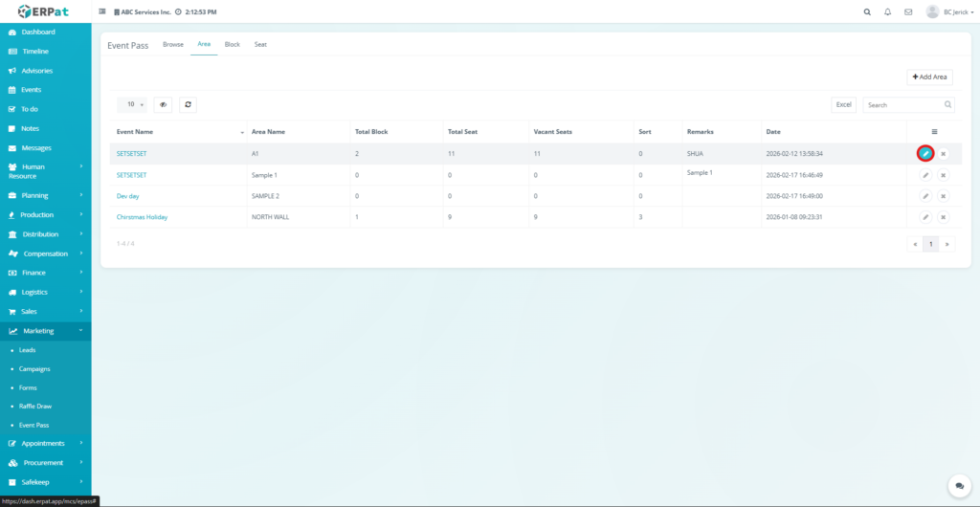The image size is (980, 507).
Task: Toggle column visibility eye button
Action: 163,104
